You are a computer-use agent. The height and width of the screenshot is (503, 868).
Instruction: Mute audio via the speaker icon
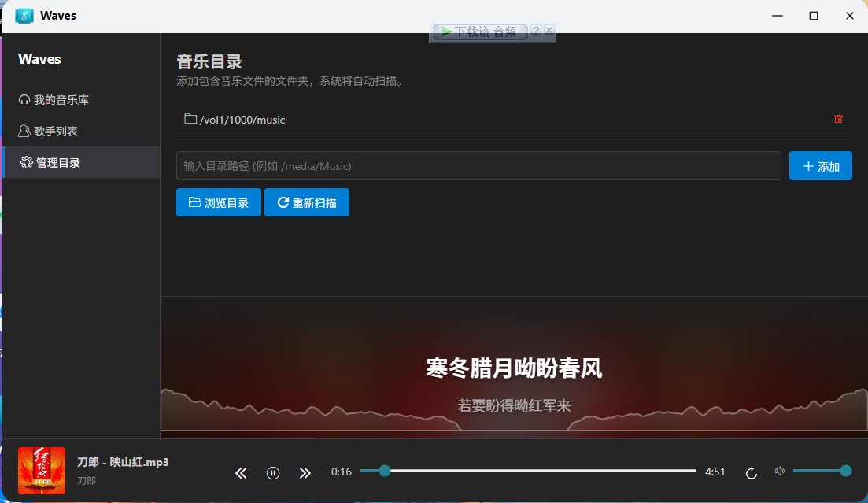[x=779, y=471]
